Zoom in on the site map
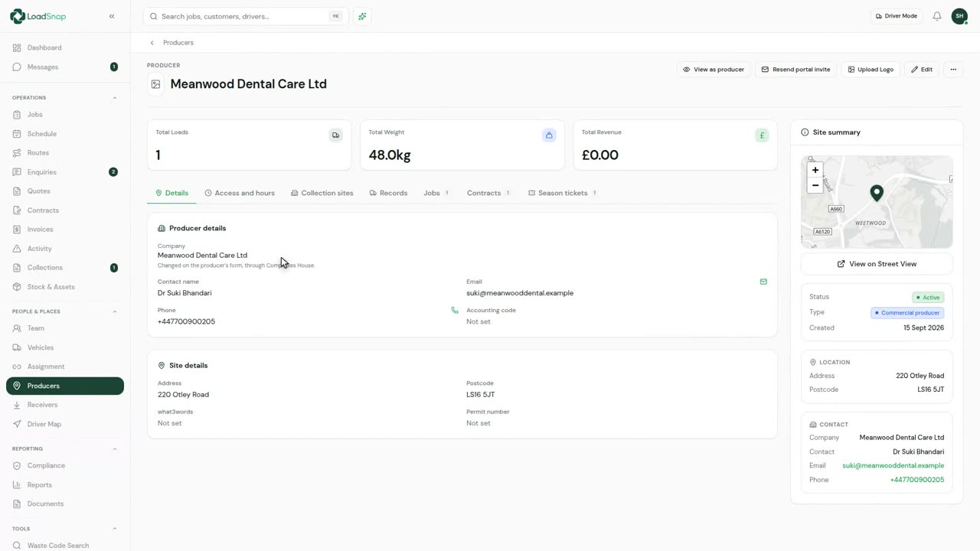Screen dimensions: 980x551 pyautogui.click(x=815, y=170)
